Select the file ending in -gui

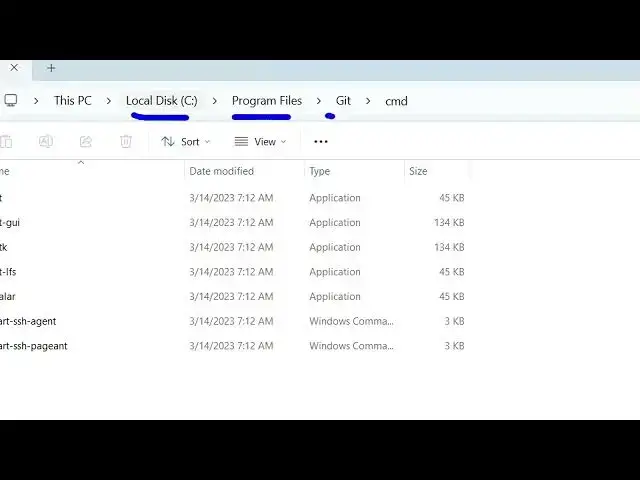click(x=10, y=223)
